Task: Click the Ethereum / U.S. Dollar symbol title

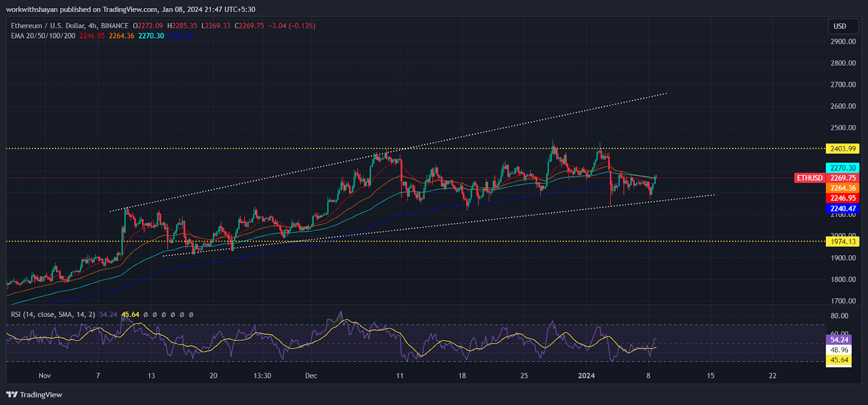Action: 69,26
